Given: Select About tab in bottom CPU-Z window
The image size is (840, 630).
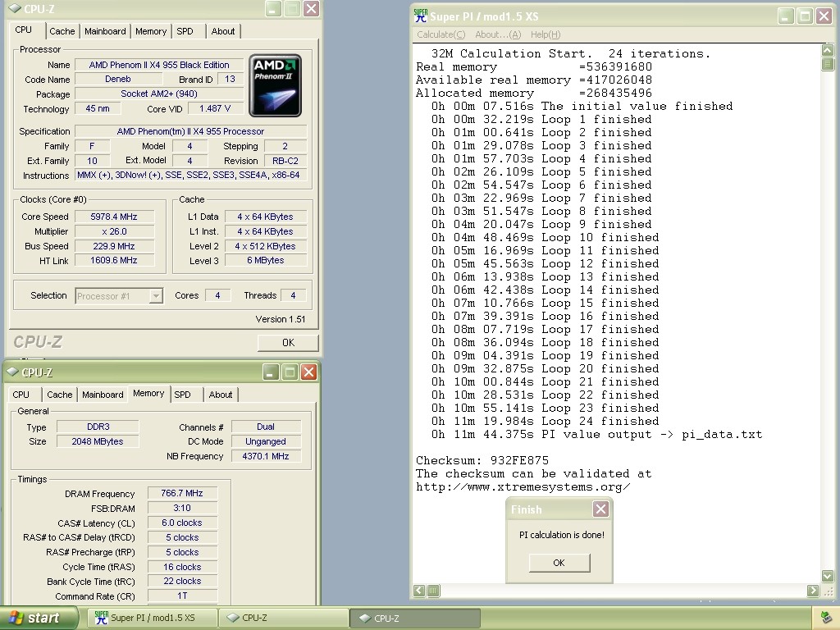Looking at the screenshot, I should tap(220, 395).
